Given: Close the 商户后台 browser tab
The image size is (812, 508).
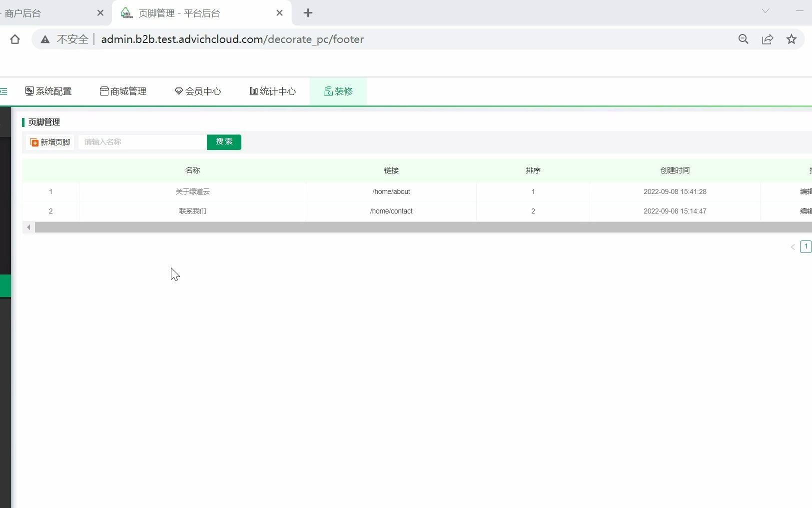Looking at the screenshot, I should [100, 13].
